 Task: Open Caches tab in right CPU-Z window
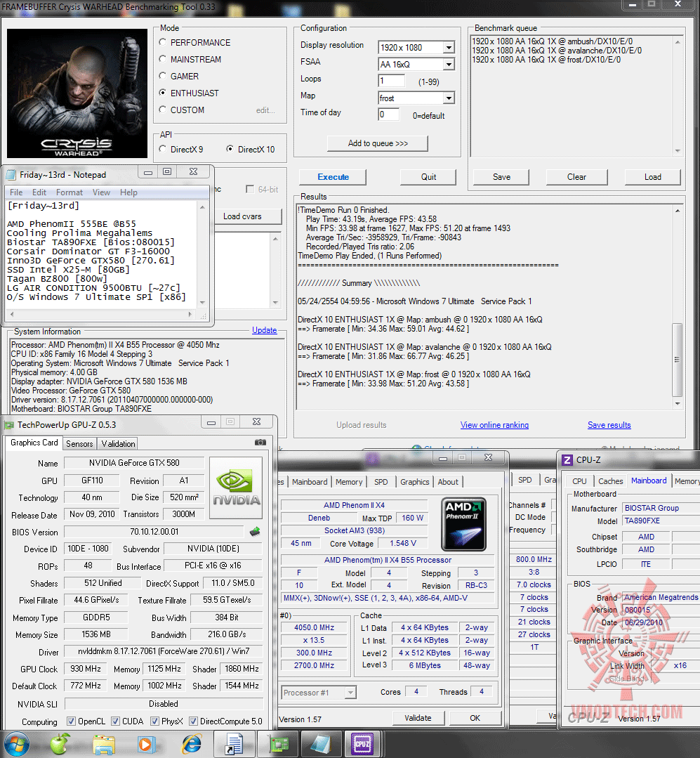click(x=611, y=481)
